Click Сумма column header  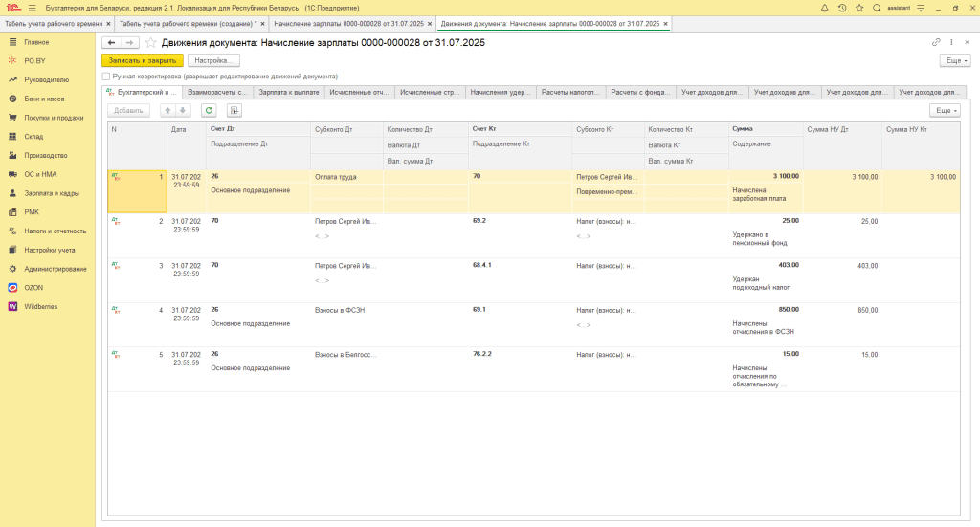[766, 128]
